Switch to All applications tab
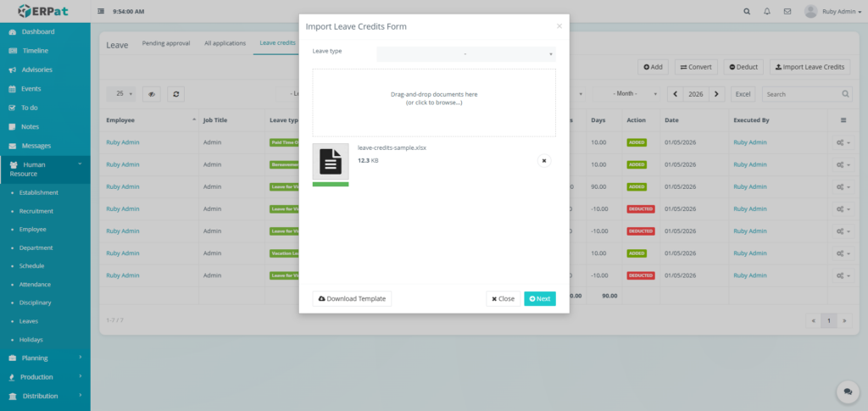This screenshot has height=411, width=868. (225, 43)
